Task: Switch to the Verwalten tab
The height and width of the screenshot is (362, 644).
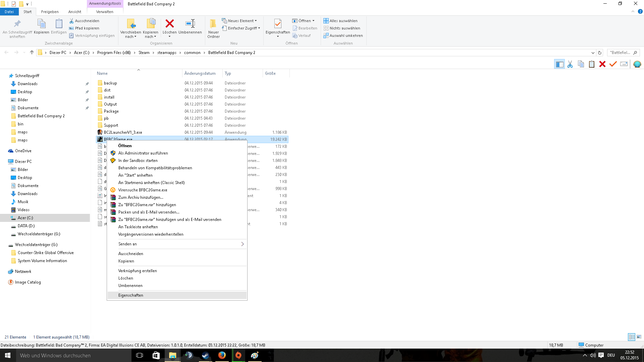Action: click(105, 12)
